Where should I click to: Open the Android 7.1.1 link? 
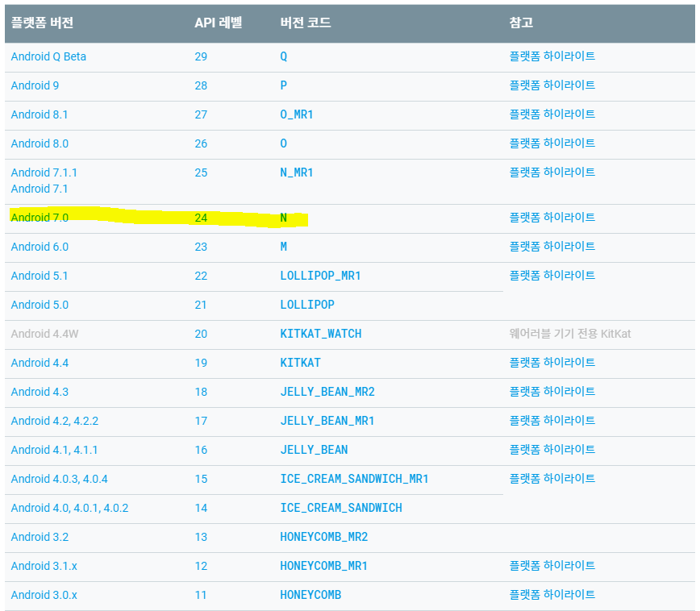[x=44, y=172]
